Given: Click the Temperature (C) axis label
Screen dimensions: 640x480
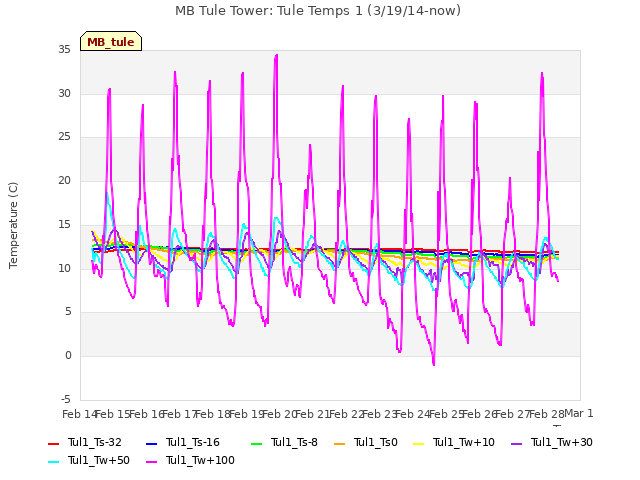Looking at the screenshot, I should point(13,225).
